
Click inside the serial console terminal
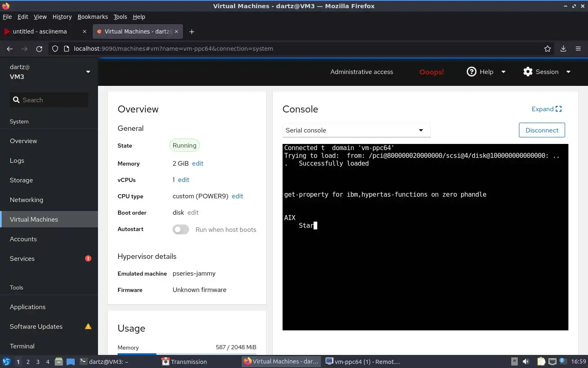(x=425, y=237)
